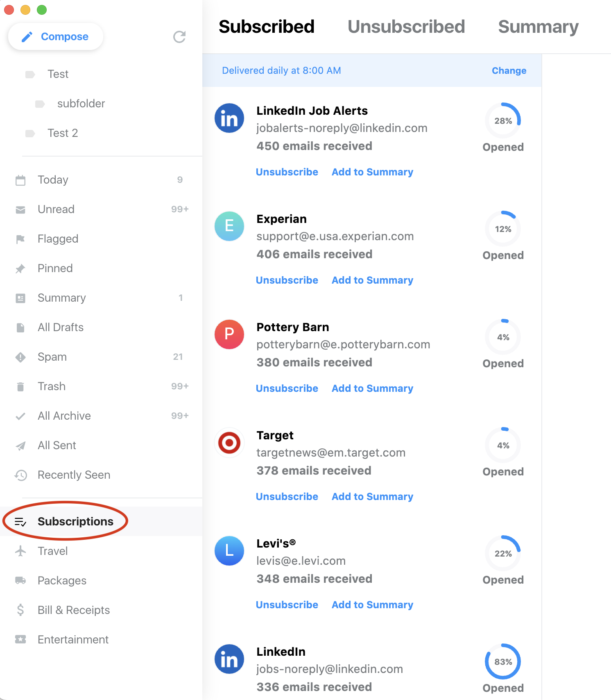Click the Trash bin icon
This screenshot has width=611, height=700.
tap(20, 387)
